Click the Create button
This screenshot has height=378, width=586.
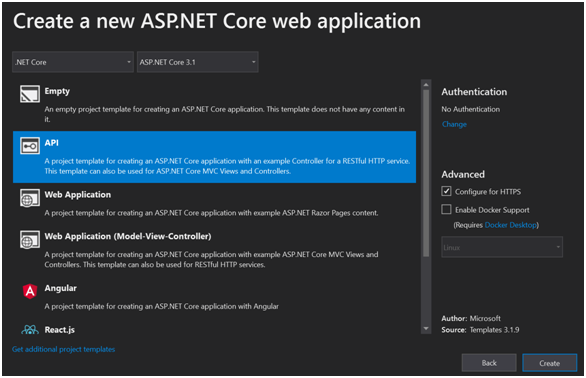click(549, 363)
